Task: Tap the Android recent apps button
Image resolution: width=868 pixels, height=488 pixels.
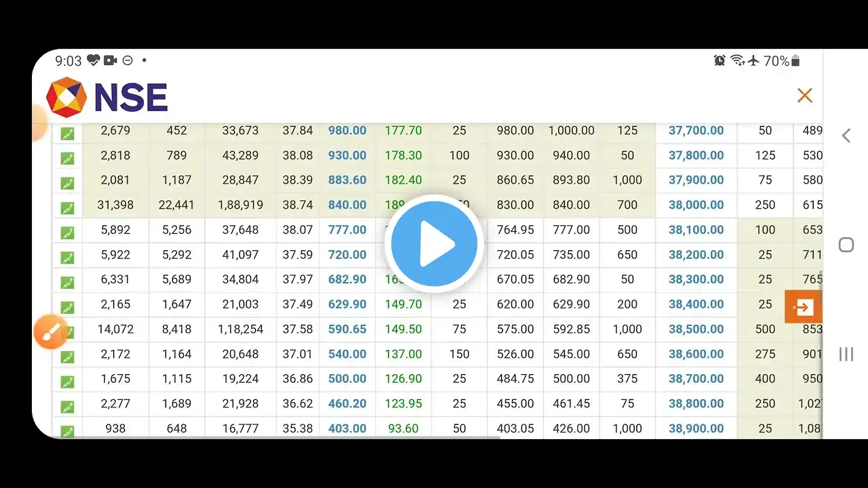Action: click(x=846, y=354)
